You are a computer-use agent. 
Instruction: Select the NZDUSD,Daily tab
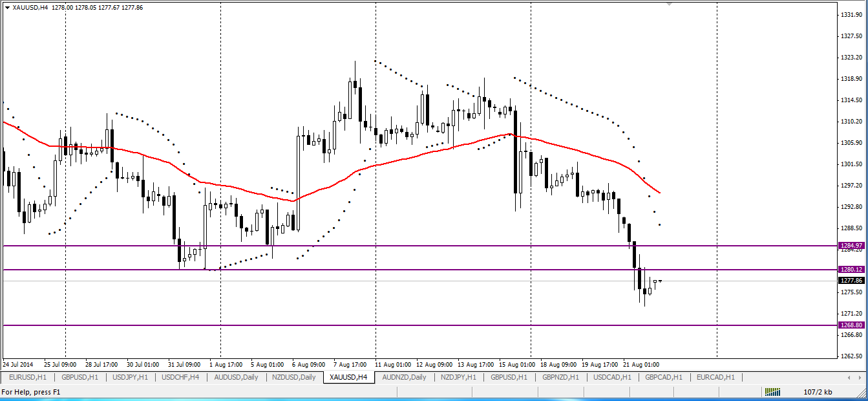294,377
